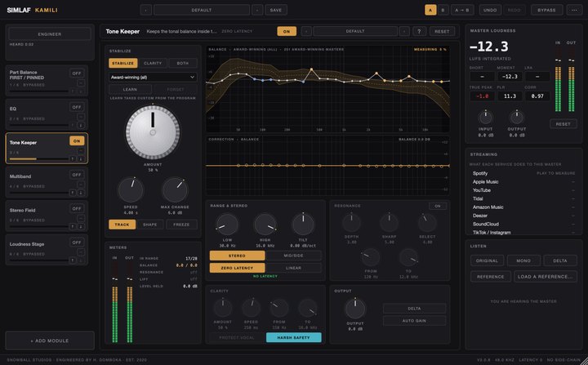Viewport: 588px width, 365px height.
Task: Move the EQ module down in chain
Action: [81, 125]
